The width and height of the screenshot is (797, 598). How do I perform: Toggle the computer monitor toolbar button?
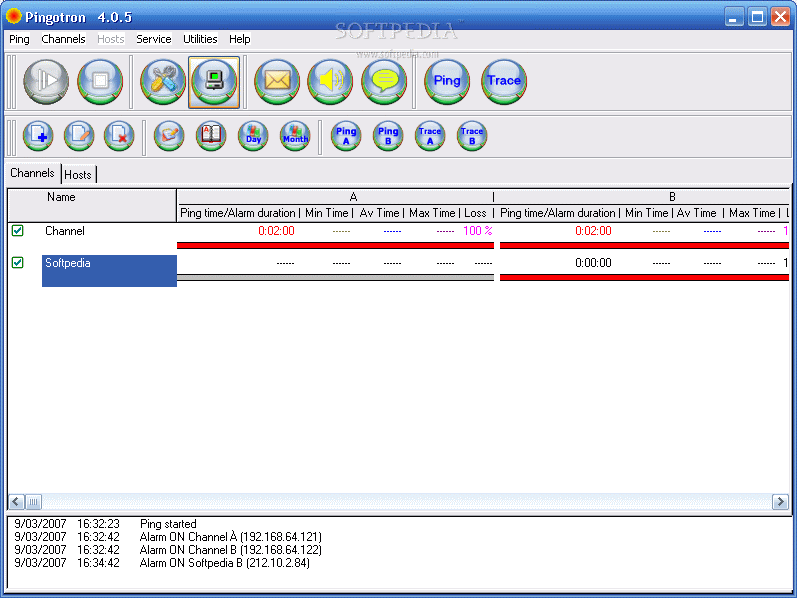pos(214,81)
